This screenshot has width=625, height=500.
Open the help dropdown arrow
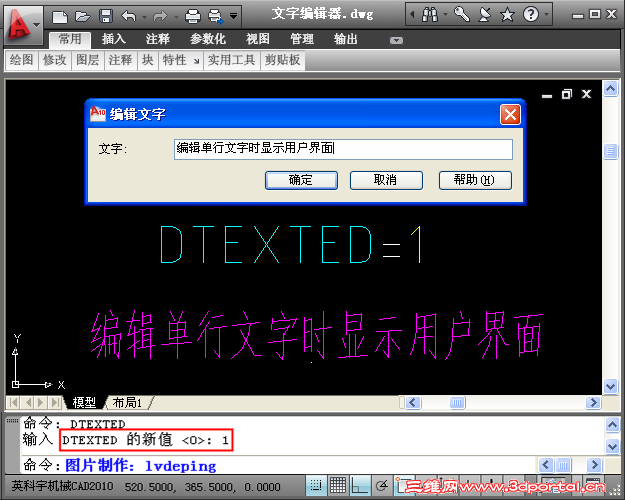pyautogui.click(x=546, y=15)
